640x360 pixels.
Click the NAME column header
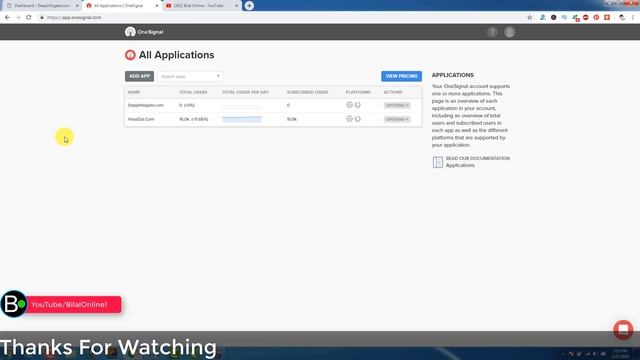click(133, 92)
